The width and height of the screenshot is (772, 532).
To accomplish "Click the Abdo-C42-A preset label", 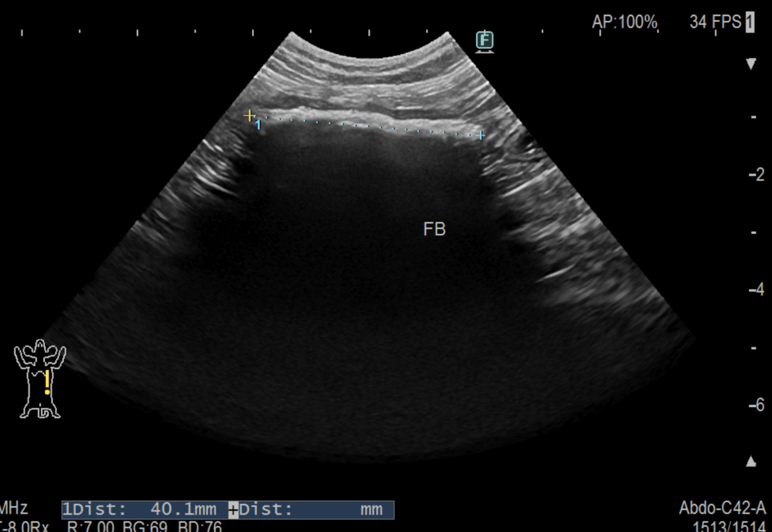I will (x=722, y=508).
